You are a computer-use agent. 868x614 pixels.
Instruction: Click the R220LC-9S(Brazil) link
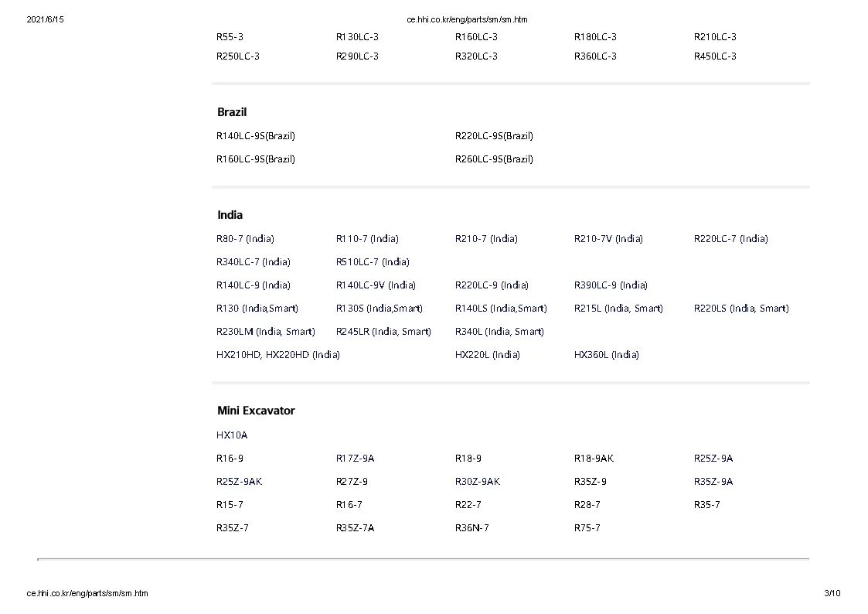(494, 136)
